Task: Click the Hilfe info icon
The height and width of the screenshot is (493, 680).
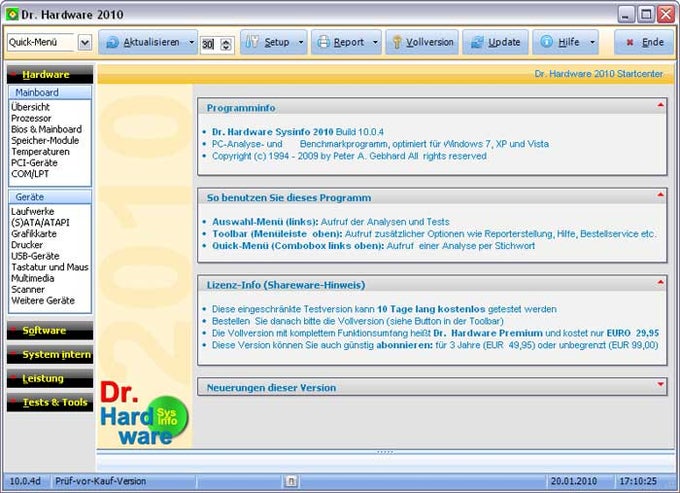Action: tap(547, 42)
